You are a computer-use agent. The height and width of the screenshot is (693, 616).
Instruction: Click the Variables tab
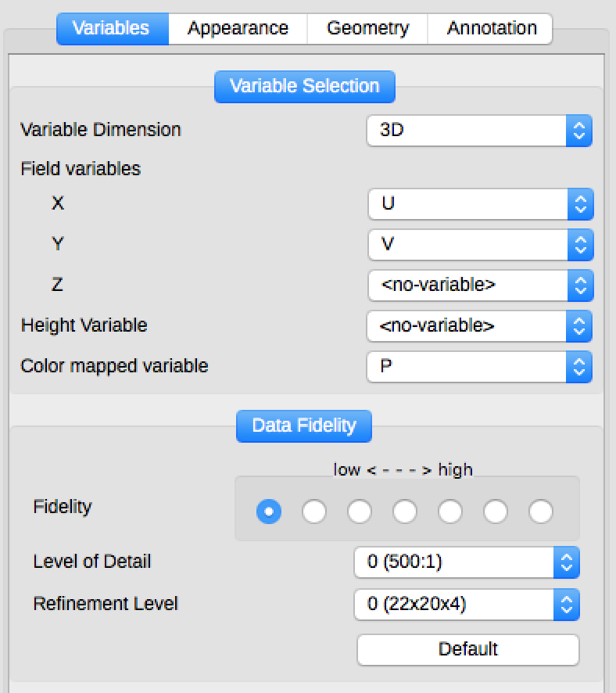[111, 29]
